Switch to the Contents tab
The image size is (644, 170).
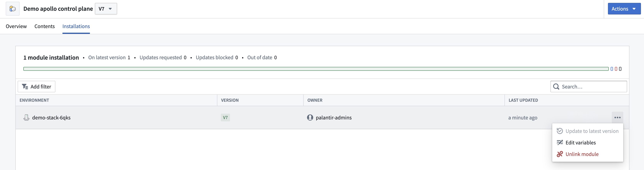(44, 26)
